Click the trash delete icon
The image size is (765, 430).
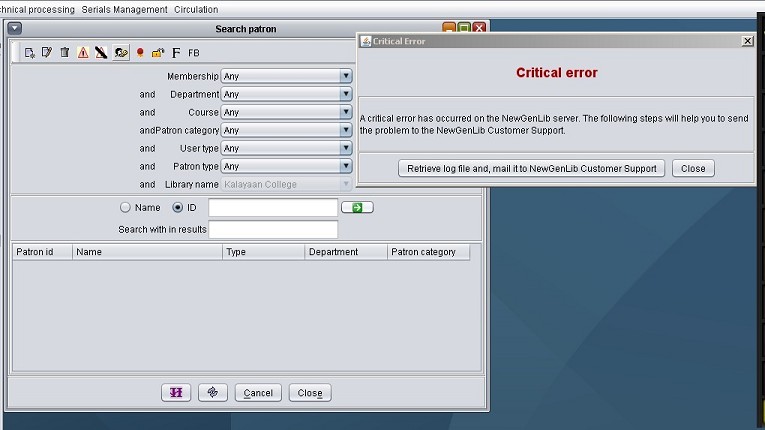point(65,52)
